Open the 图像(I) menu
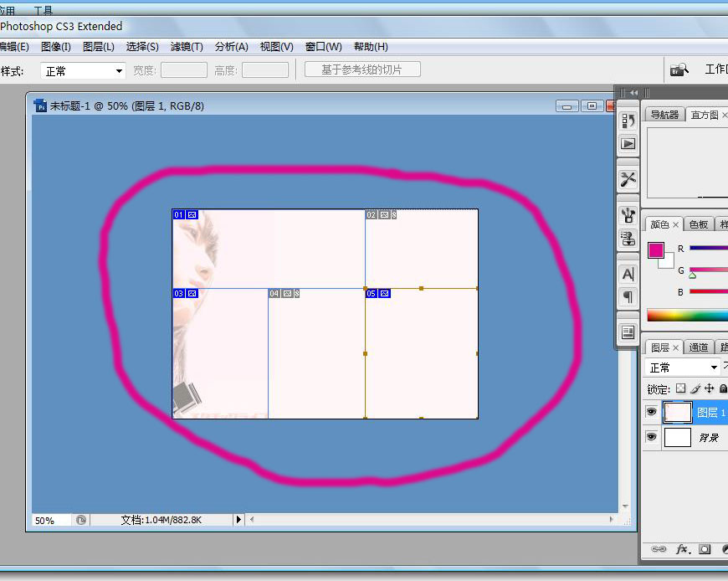 [56, 46]
